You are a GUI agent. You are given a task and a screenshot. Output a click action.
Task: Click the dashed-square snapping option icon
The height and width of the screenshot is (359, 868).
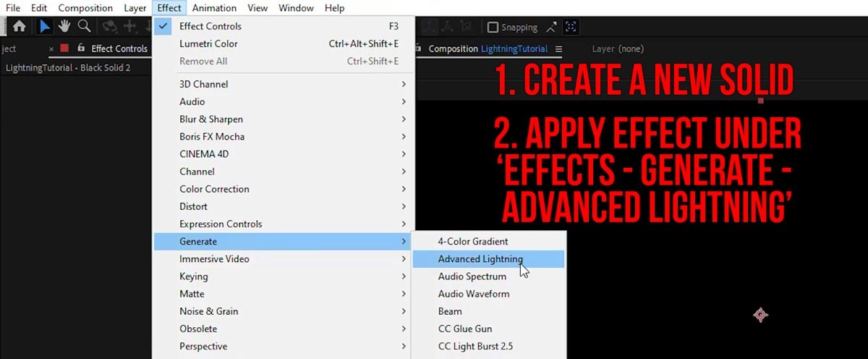click(571, 27)
